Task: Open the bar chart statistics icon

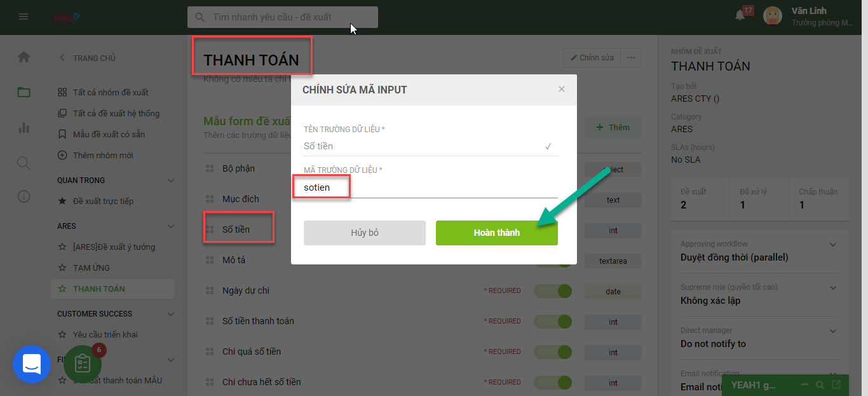Action: [24, 127]
